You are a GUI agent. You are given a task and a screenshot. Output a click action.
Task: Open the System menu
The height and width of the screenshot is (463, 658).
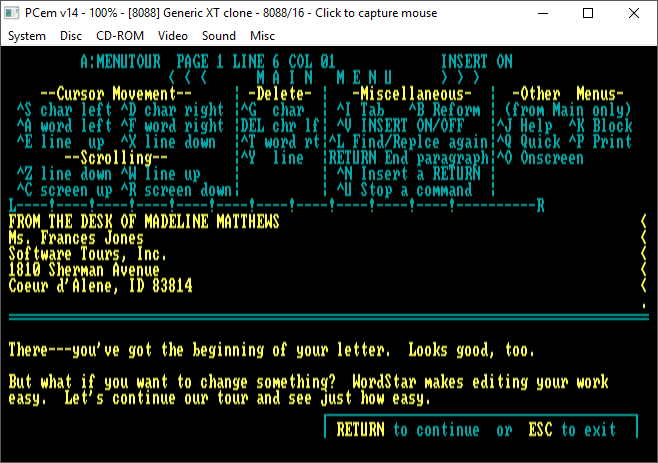pos(27,36)
